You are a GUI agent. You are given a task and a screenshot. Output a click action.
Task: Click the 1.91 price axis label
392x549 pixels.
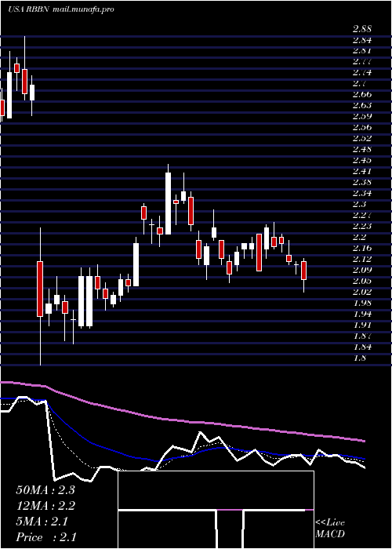(362, 325)
